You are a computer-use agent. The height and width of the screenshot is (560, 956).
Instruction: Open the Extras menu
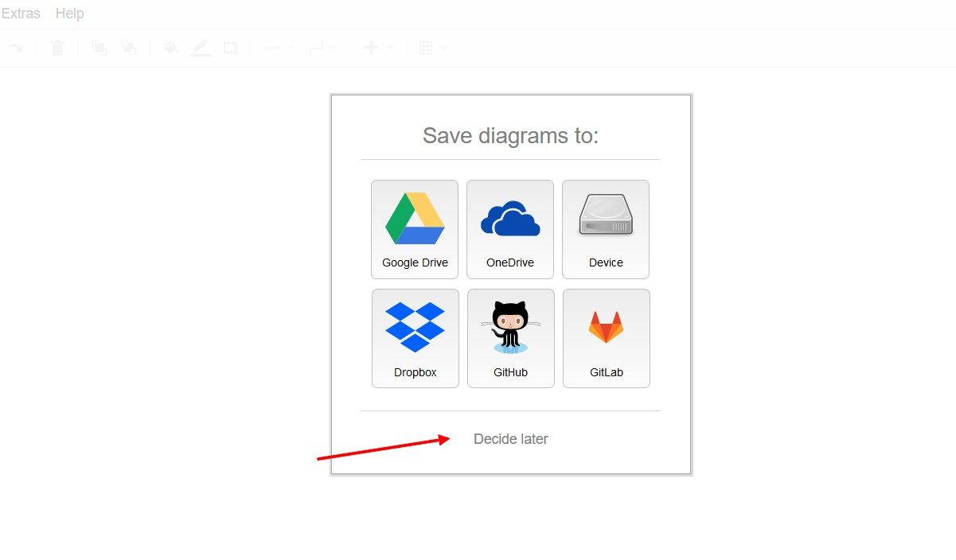pyautogui.click(x=21, y=14)
